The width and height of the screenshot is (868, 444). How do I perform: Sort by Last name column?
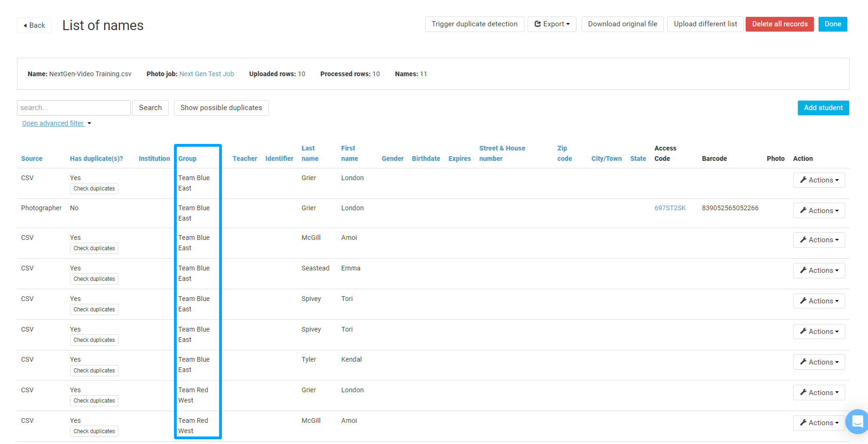[x=310, y=153]
